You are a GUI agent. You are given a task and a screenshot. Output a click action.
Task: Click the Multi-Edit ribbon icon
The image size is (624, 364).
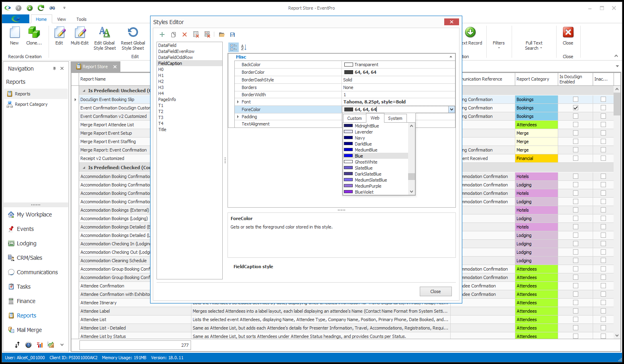tap(79, 32)
